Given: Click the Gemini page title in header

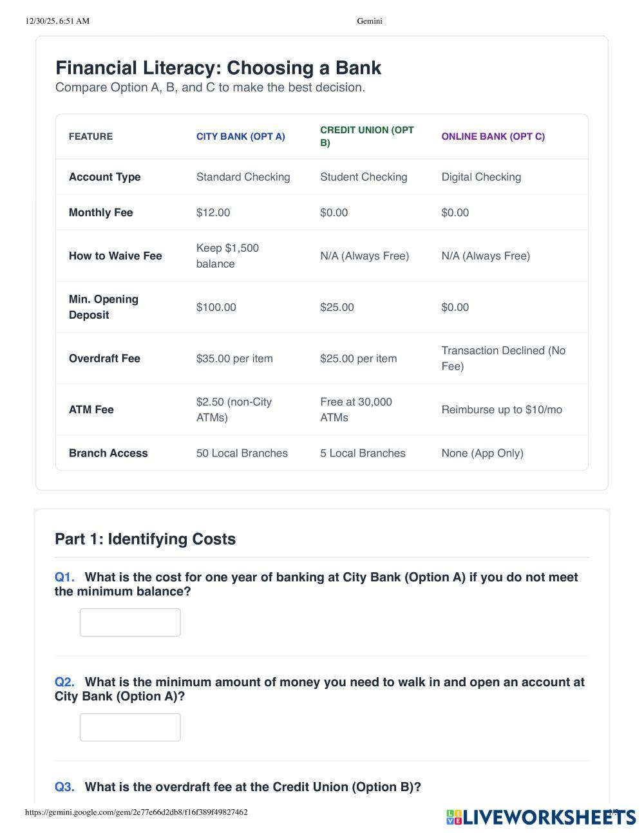Looking at the screenshot, I should (370, 21).
